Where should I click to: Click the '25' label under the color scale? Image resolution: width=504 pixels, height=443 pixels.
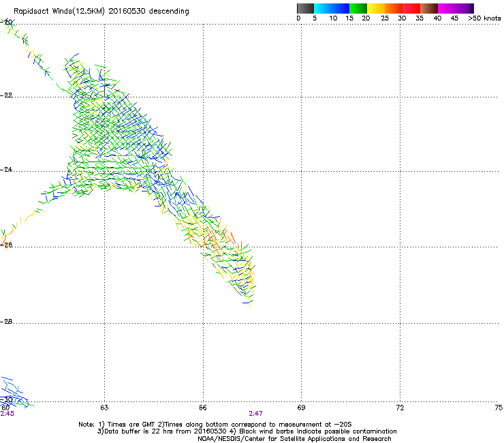tap(385, 18)
